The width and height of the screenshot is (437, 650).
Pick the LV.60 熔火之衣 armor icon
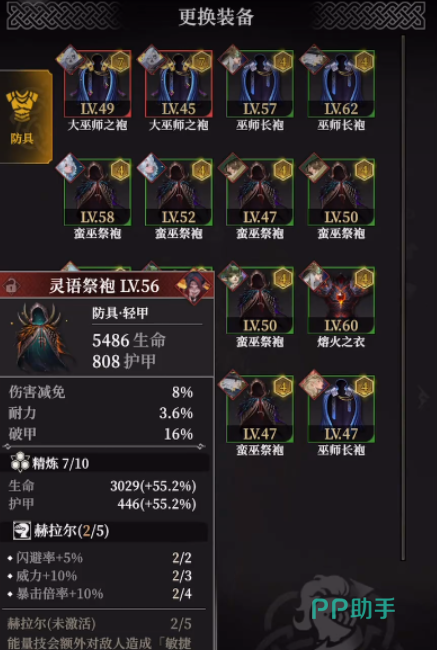tap(341, 301)
